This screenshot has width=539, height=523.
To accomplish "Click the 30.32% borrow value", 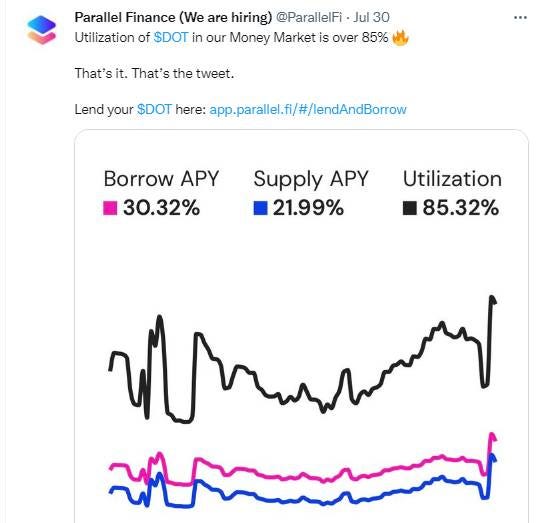I will click(x=162, y=208).
